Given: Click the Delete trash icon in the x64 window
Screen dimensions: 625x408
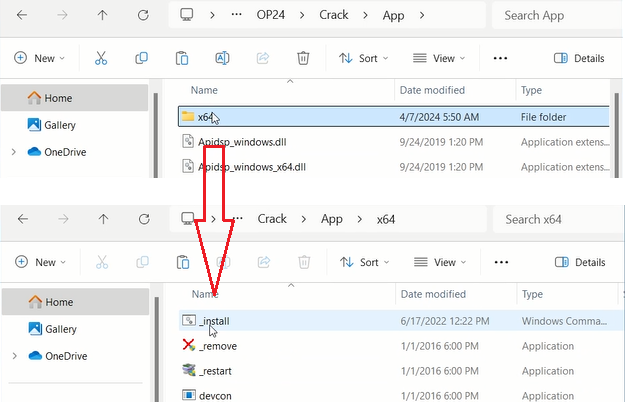Looking at the screenshot, I should click(x=304, y=262).
